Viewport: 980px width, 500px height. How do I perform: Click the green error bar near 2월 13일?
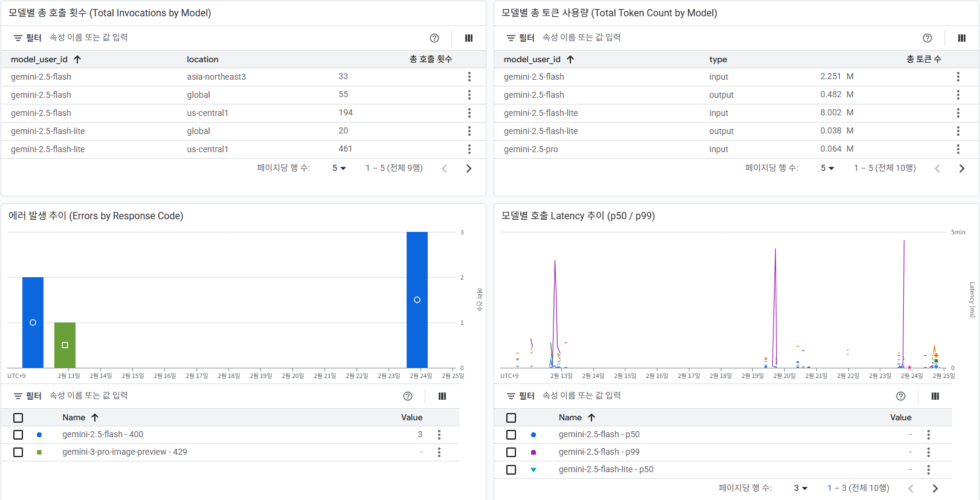(x=65, y=345)
